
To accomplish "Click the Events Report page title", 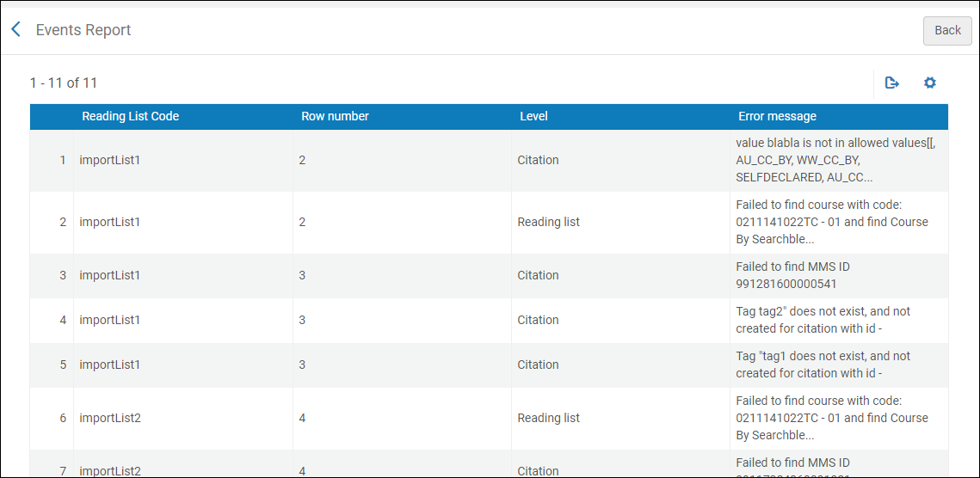I will [83, 30].
